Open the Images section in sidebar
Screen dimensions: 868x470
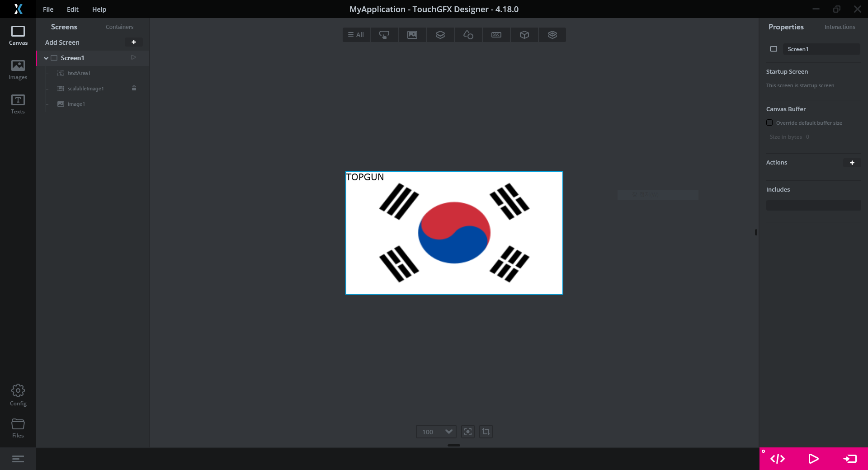[x=18, y=70]
